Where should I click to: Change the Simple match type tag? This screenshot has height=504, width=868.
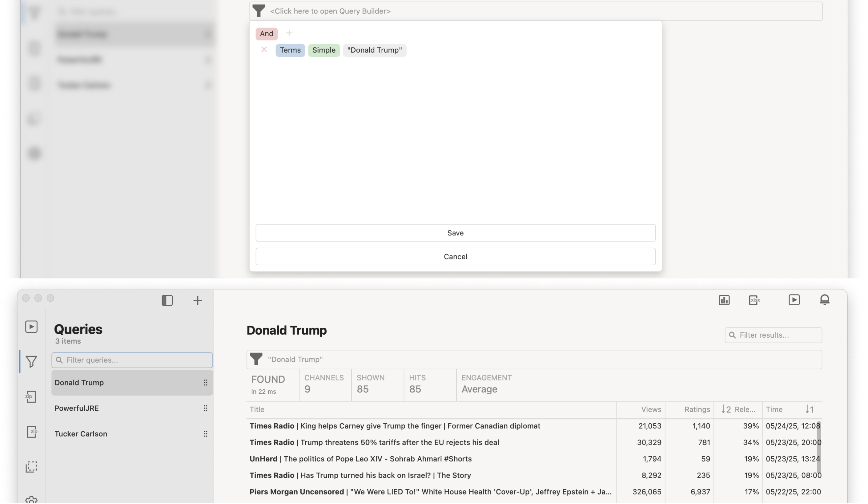(x=323, y=50)
